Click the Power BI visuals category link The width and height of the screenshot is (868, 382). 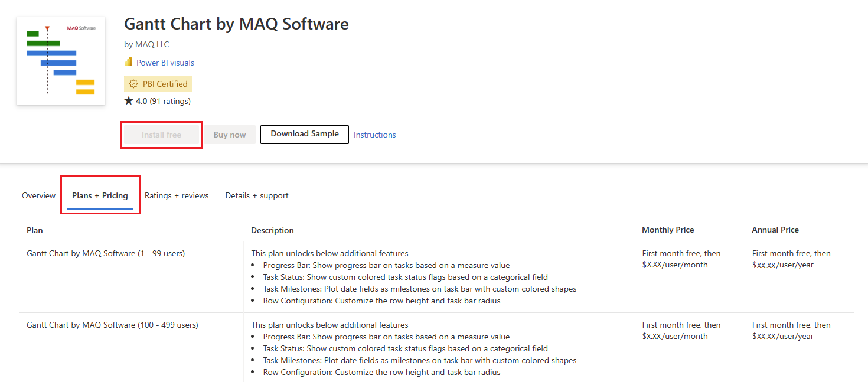pos(164,61)
